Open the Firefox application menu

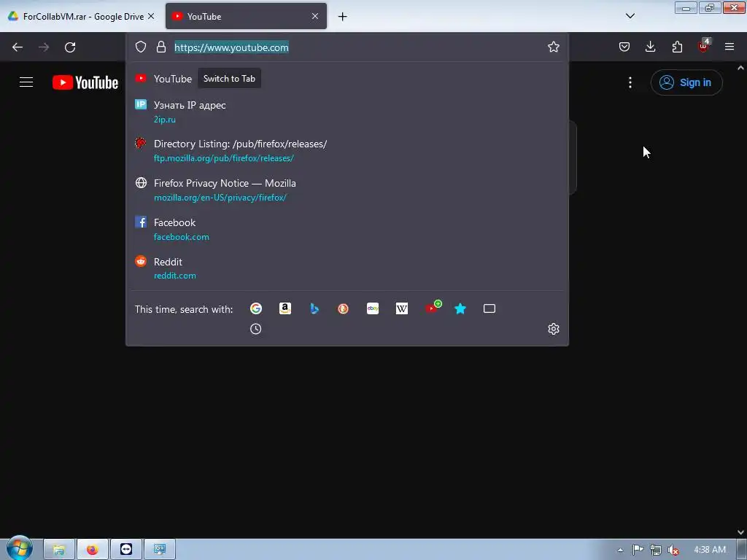(729, 47)
